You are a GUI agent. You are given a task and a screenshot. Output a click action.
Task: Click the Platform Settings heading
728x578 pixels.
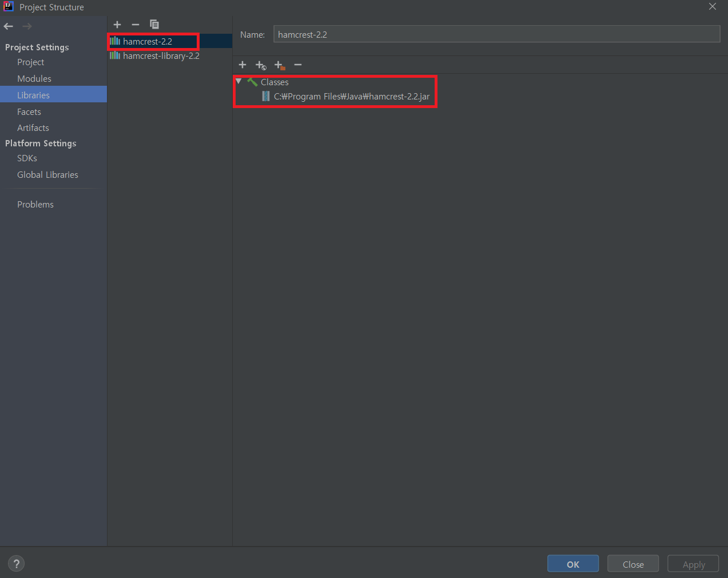tap(41, 143)
